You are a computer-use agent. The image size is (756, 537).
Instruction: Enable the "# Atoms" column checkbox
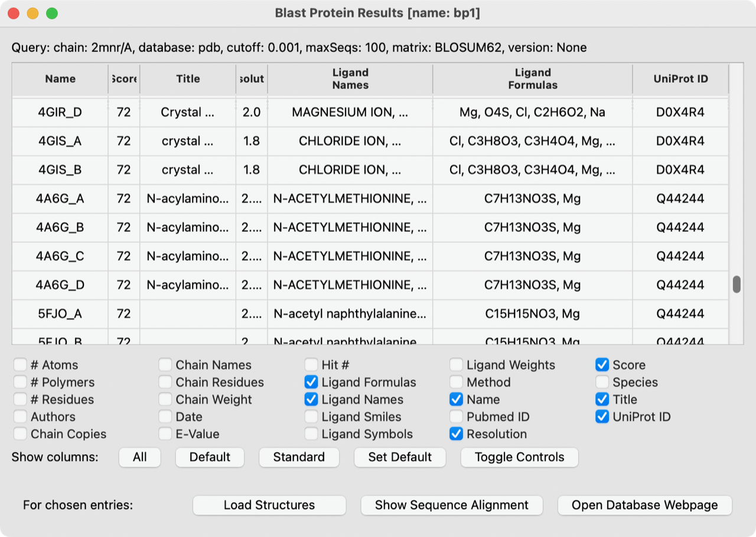click(21, 365)
